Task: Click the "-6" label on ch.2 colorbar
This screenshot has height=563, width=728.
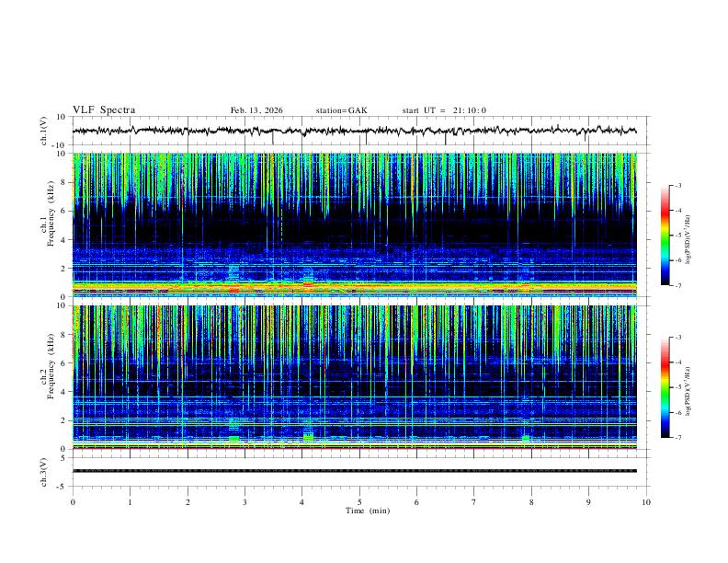Action: [677, 412]
